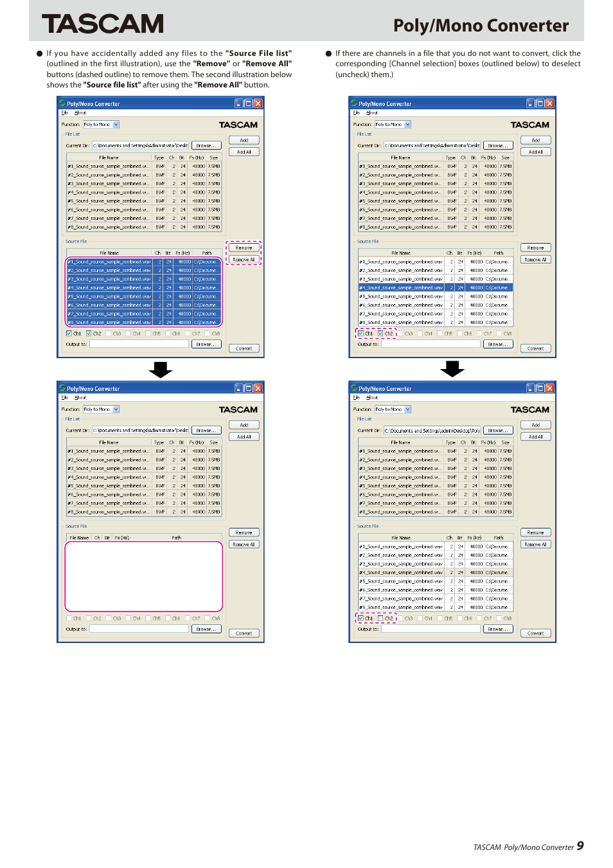Minimize the admin\Desktop\Poly converter window
This screenshot has height=868, width=613.
point(531,388)
